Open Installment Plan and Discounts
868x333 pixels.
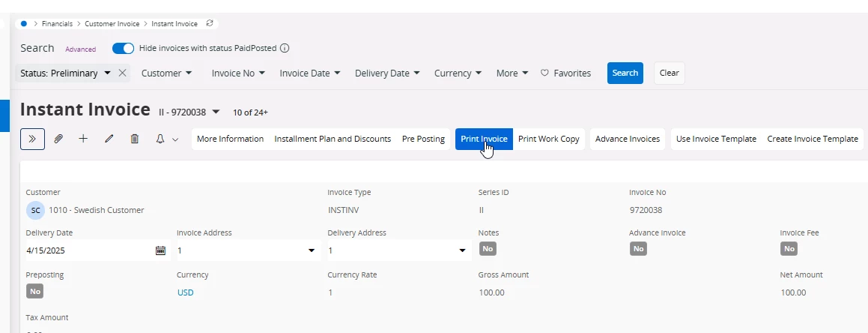[333, 139]
